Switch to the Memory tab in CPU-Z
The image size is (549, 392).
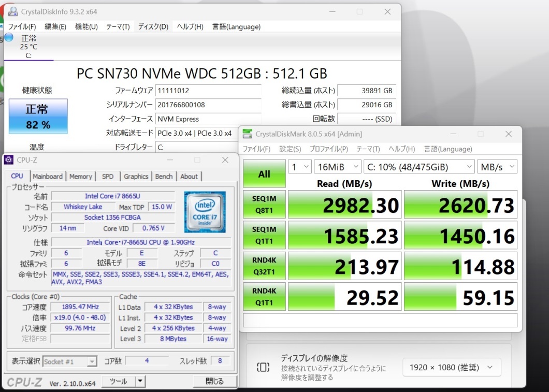[x=80, y=177]
